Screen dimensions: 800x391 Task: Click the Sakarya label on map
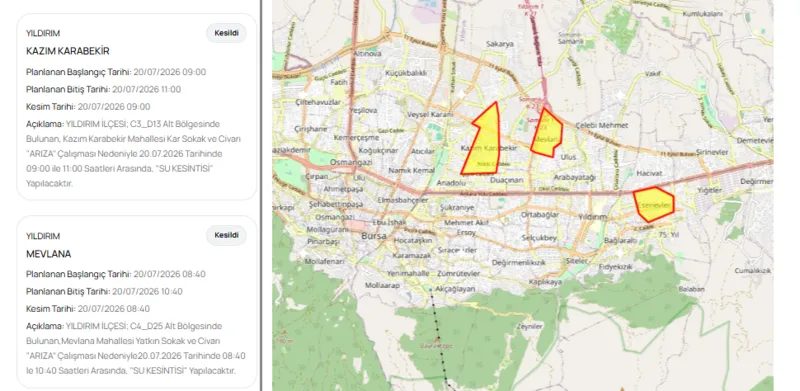click(x=499, y=44)
